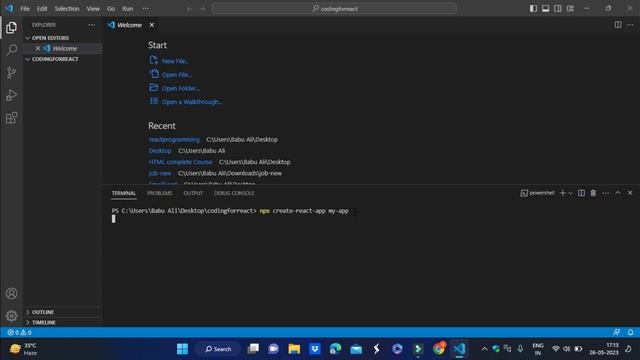Image resolution: width=640 pixels, height=360 pixels.
Task: Switch to the Problems panel tab
Action: click(x=160, y=193)
